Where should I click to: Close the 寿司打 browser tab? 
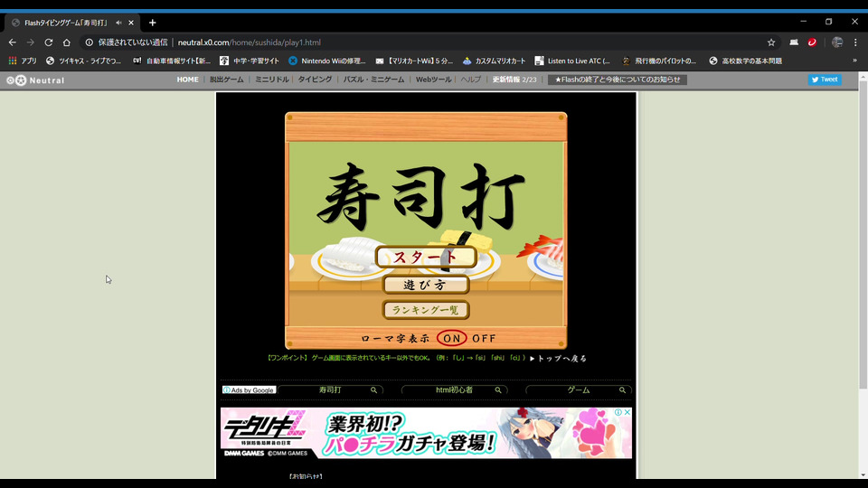tap(131, 23)
